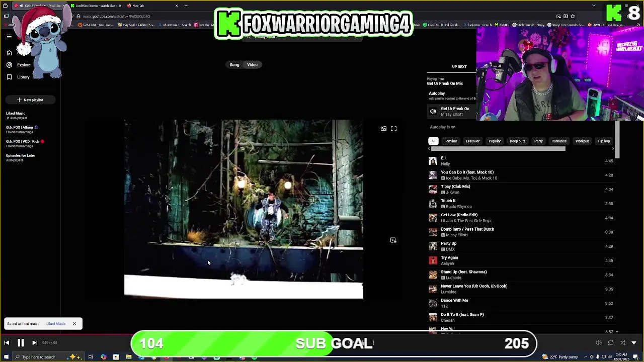The width and height of the screenshot is (644, 362).
Task: Play Bomb Intro / Pass That Dutch
Action: coord(520,232)
